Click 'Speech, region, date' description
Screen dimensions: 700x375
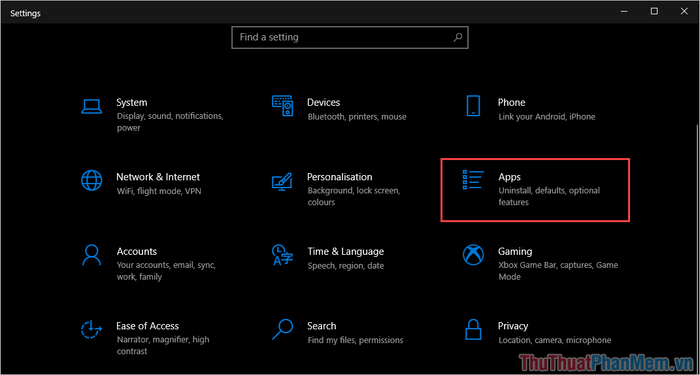(346, 266)
